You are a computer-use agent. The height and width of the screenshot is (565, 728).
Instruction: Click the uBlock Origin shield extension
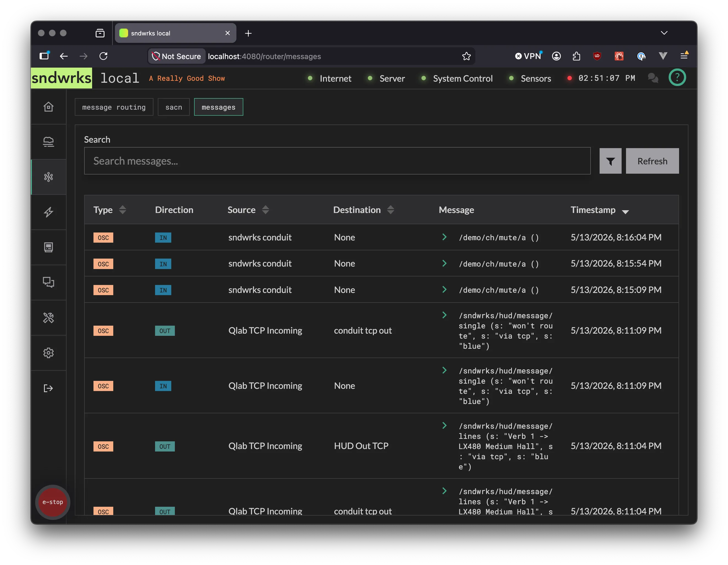[597, 56]
